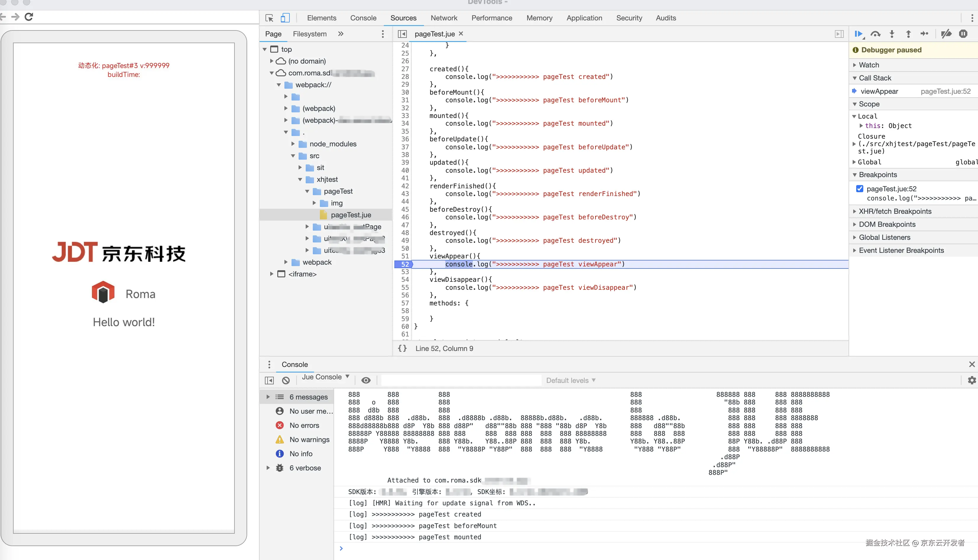Deactivate all breakpoints icon
978x560 pixels.
click(946, 34)
